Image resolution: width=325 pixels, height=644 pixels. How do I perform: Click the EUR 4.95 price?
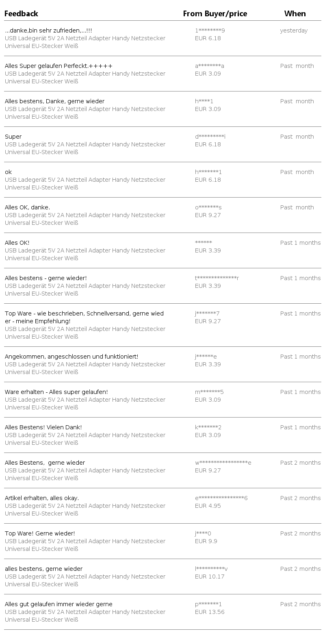(208, 506)
